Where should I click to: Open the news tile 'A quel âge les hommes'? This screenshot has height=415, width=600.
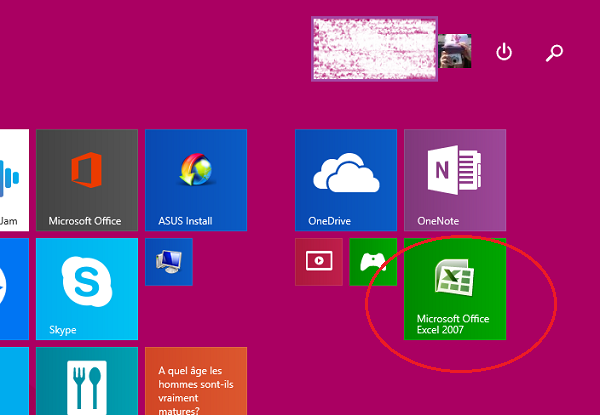point(196,381)
